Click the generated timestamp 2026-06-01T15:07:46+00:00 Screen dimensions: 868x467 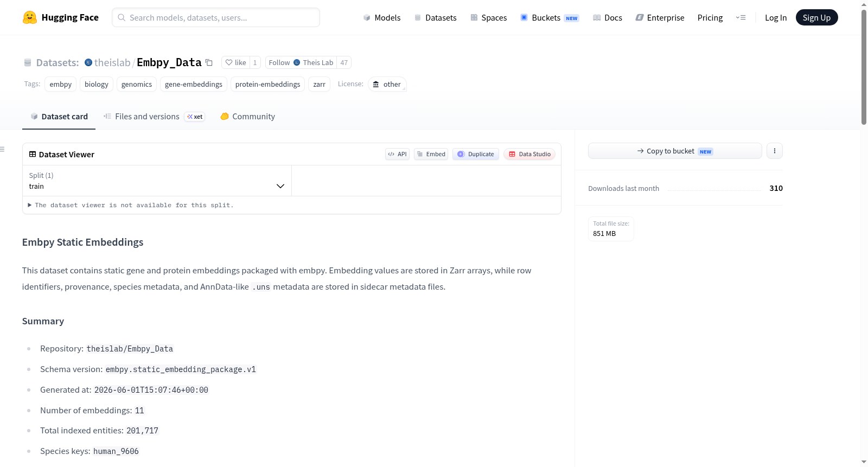[x=151, y=390]
